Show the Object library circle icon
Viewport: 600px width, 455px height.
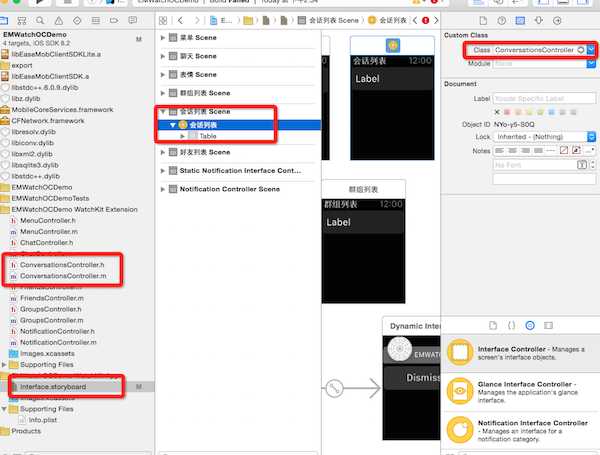pos(530,326)
